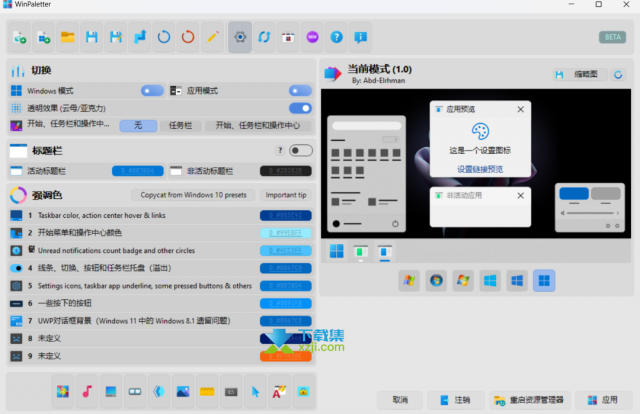Select 开始、任务栏和操作中心 option

pos(258,125)
